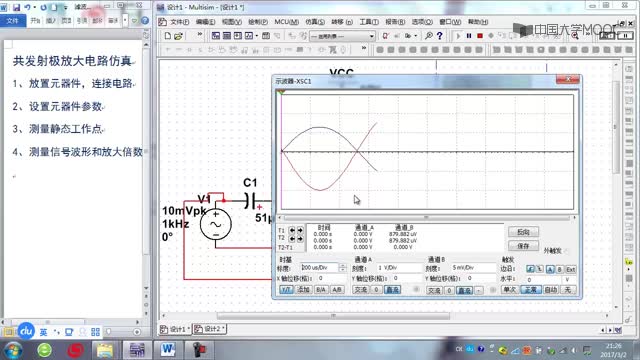
Task: Open the 仿真(S) Simulate menu
Action: click(315, 22)
